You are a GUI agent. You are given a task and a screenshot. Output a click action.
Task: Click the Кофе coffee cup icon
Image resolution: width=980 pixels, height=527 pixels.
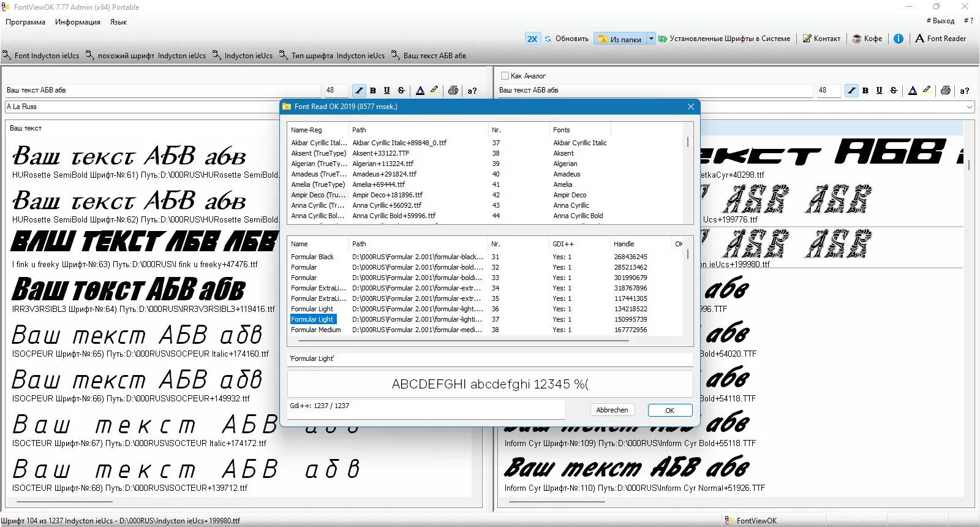pyautogui.click(x=857, y=39)
